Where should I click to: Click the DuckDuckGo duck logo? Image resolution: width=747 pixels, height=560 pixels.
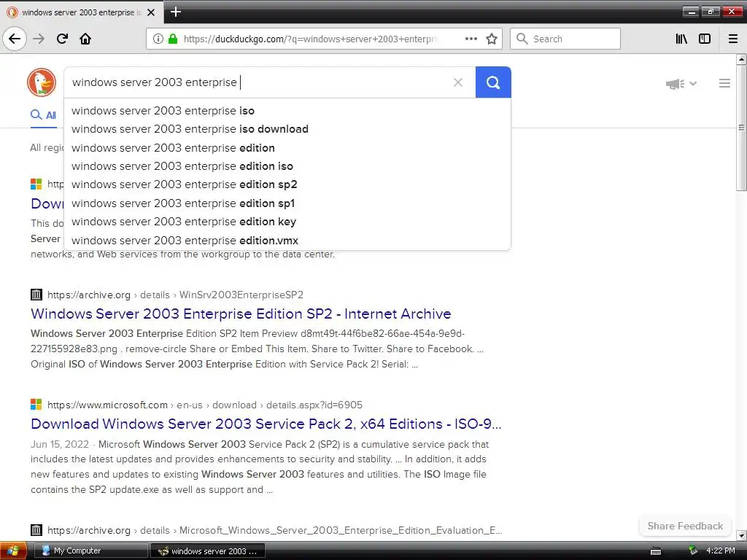(42, 82)
